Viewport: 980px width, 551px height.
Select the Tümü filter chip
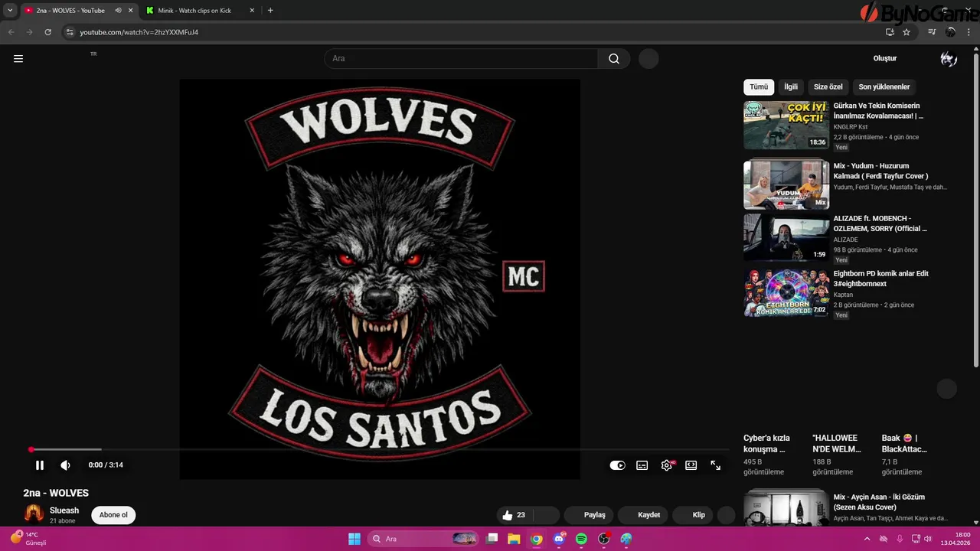(x=759, y=87)
